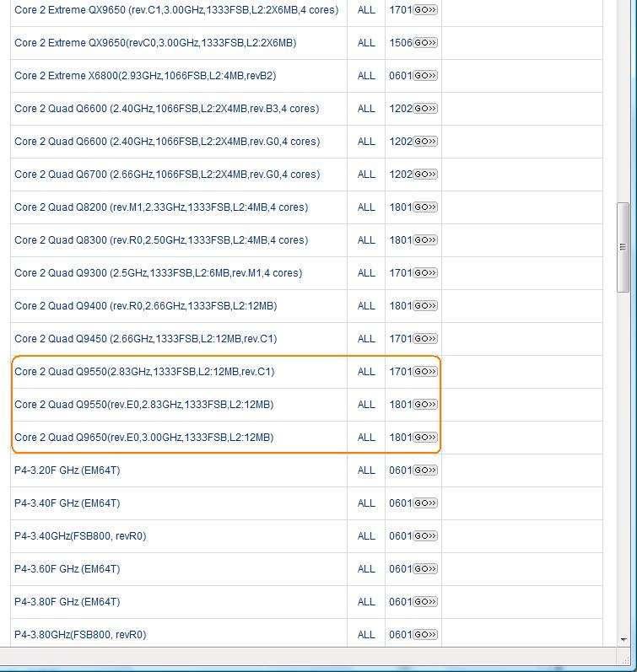Select P4-3.80GHz(FSB800, revR0) CPU name

[x=80, y=635]
